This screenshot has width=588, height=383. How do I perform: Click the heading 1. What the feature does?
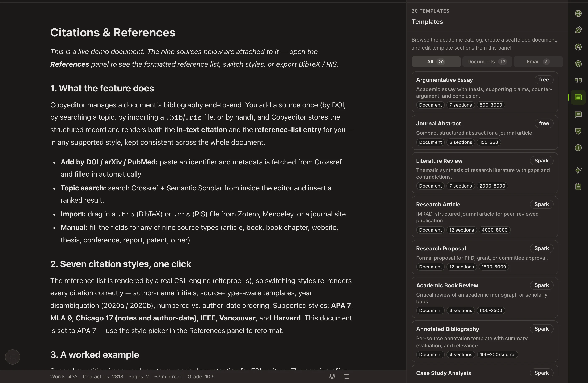point(102,88)
